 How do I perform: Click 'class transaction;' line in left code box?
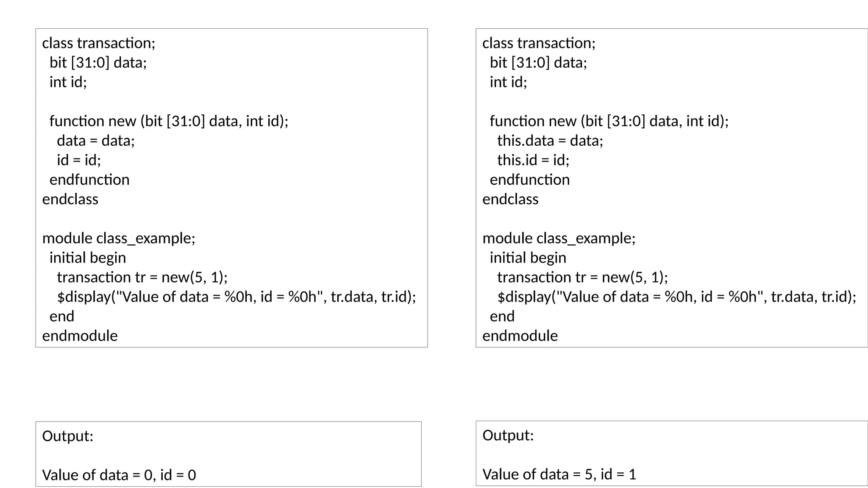coord(99,43)
